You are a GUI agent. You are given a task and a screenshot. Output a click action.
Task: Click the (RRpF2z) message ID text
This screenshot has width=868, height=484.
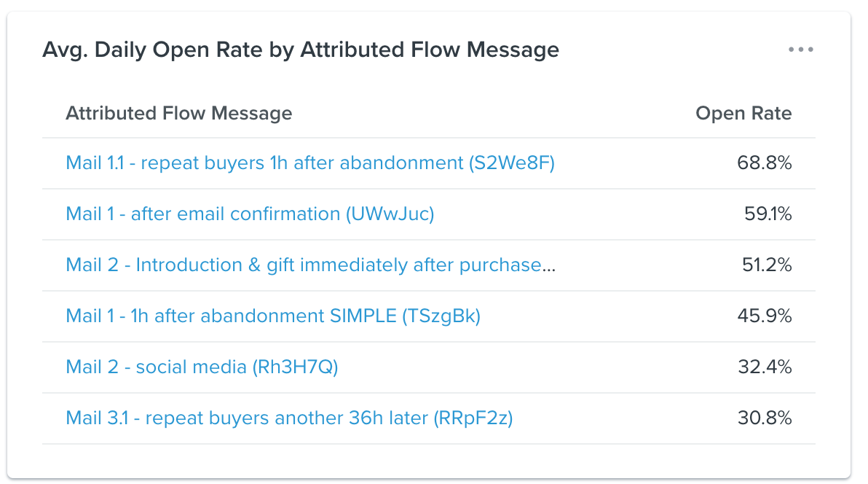(x=473, y=418)
